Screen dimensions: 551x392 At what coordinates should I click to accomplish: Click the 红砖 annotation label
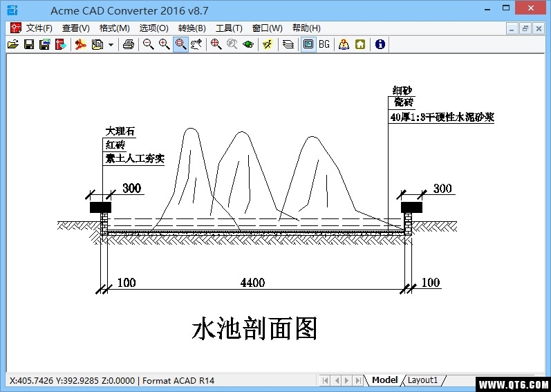tap(115, 145)
